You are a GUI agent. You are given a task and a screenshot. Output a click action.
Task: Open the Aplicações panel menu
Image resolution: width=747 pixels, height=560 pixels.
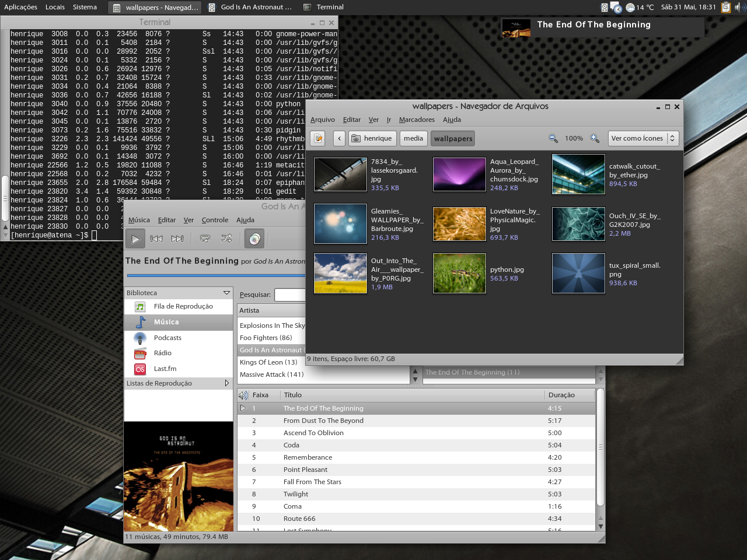[x=20, y=7]
